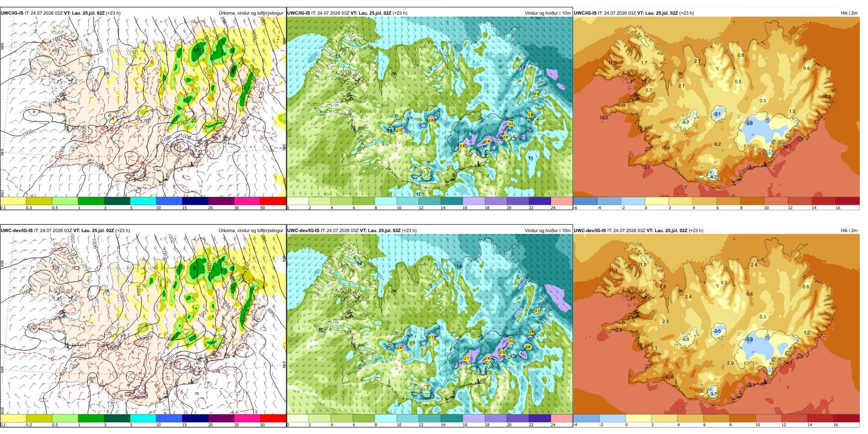This screenshot has width=868, height=434.
Task: Click the -0.7 value on top temperature map
Action: 685,122
